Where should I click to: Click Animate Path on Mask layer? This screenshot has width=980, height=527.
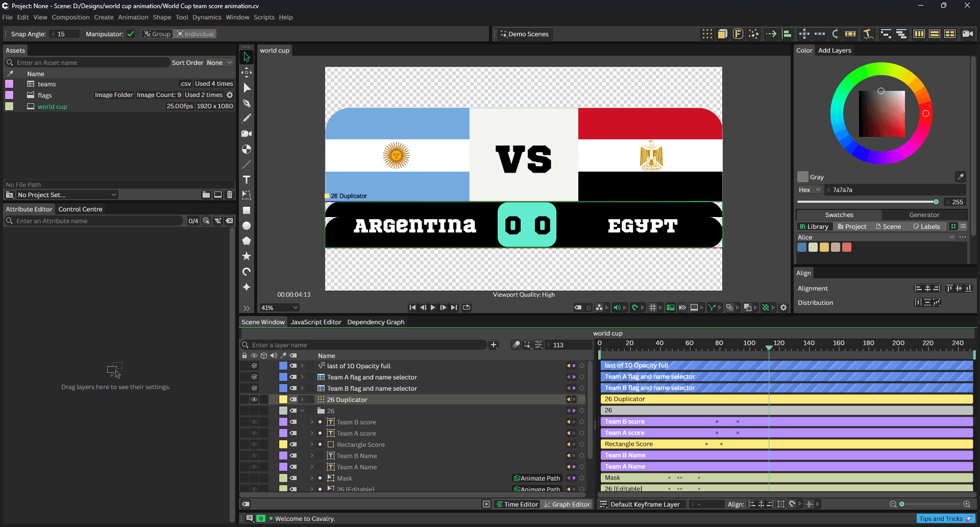(x=537, y=478)
